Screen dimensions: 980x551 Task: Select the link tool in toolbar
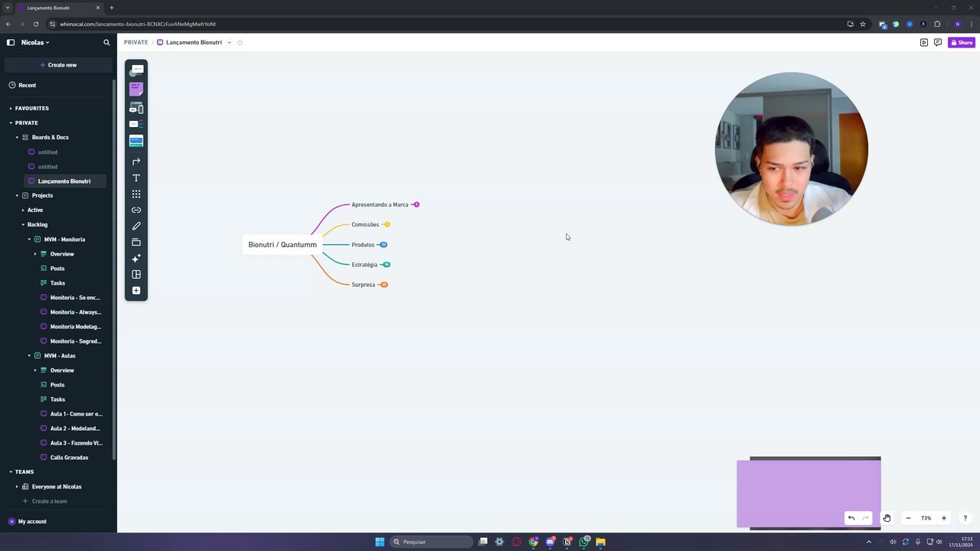click(x=136, y=210)
